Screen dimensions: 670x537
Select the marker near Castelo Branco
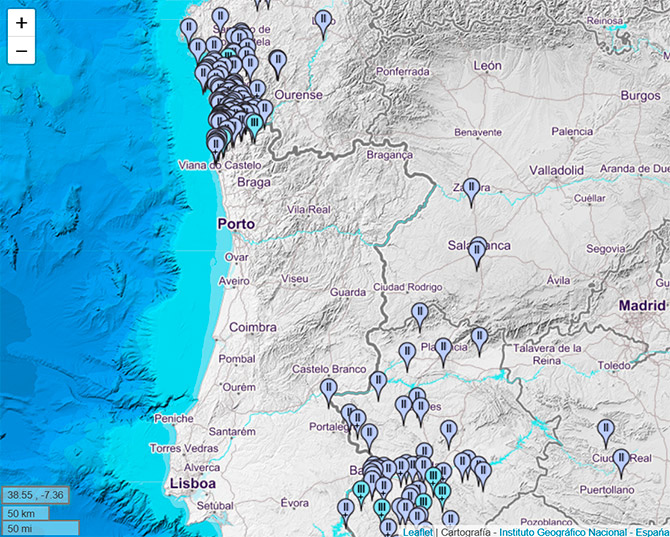pos(328,389)
